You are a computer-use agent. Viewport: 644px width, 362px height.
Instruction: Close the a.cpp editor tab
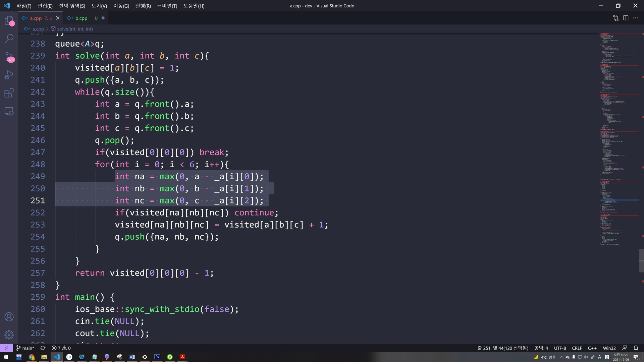pos(58,18)
